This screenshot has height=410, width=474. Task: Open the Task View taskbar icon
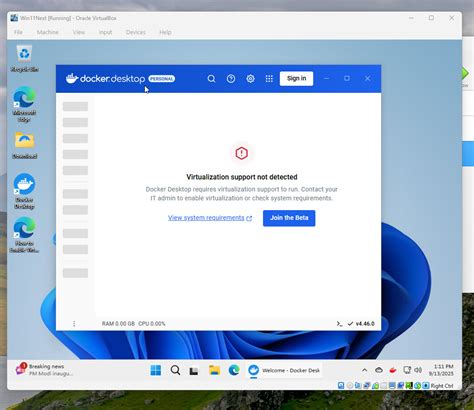point(194,371)
